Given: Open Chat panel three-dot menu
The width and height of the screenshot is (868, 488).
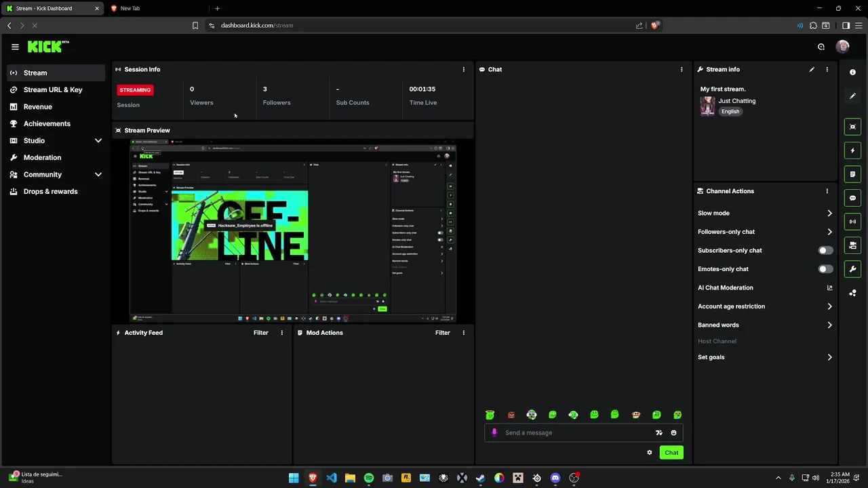Looking at the screenshot, I should [682, 69].
